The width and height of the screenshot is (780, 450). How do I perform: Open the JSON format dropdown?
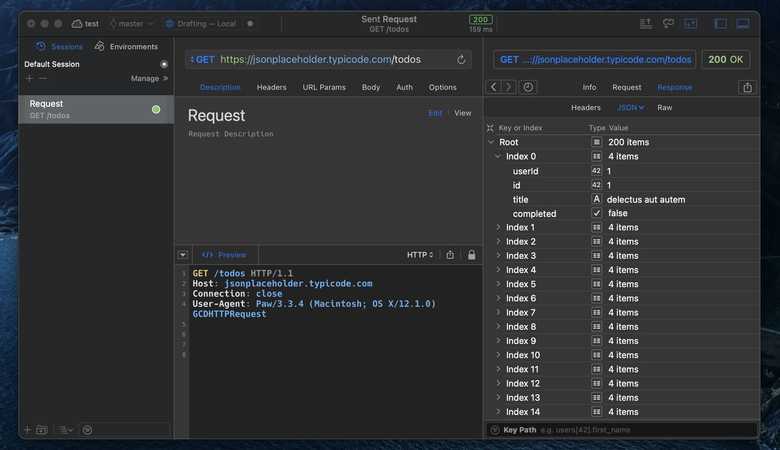tap(630, 107)
